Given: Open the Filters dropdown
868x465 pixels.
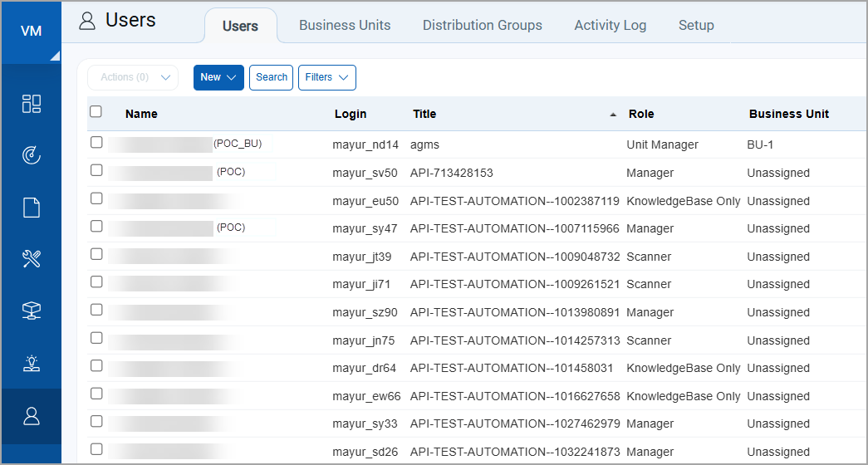Looking at the screenshot, I should coord(326,77).
